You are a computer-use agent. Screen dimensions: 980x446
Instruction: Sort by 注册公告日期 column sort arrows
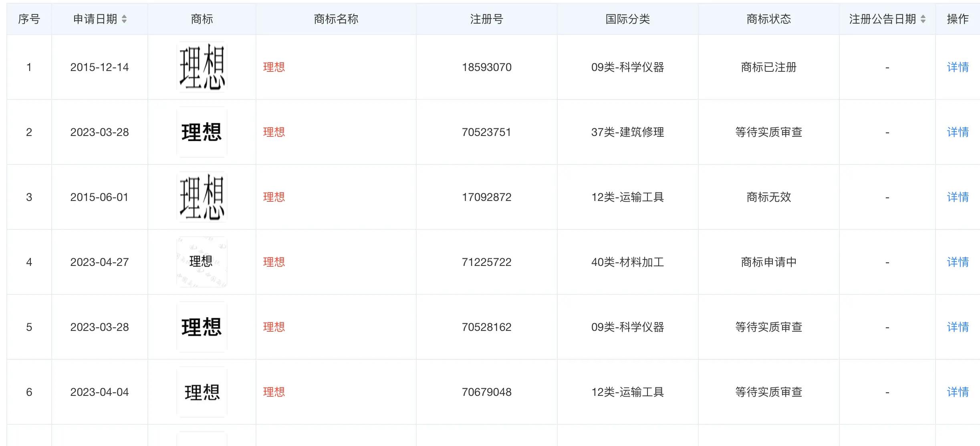923,19
